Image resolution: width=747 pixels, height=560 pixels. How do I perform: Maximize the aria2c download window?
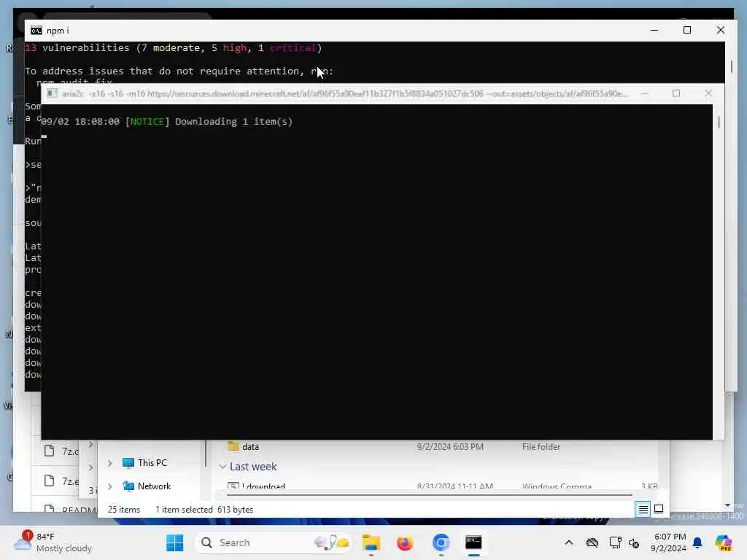pyautogui.click(x=676, y=93)
